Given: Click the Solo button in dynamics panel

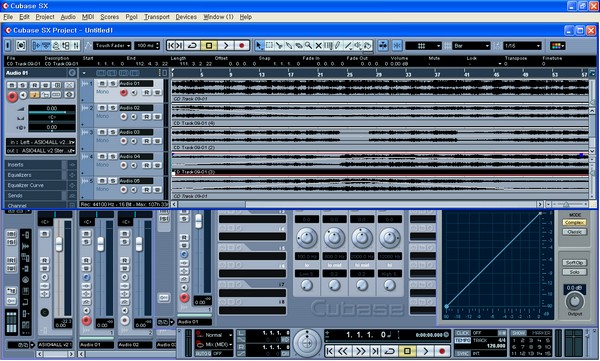Looking at the screenshot, I should [x=574, y=272].
